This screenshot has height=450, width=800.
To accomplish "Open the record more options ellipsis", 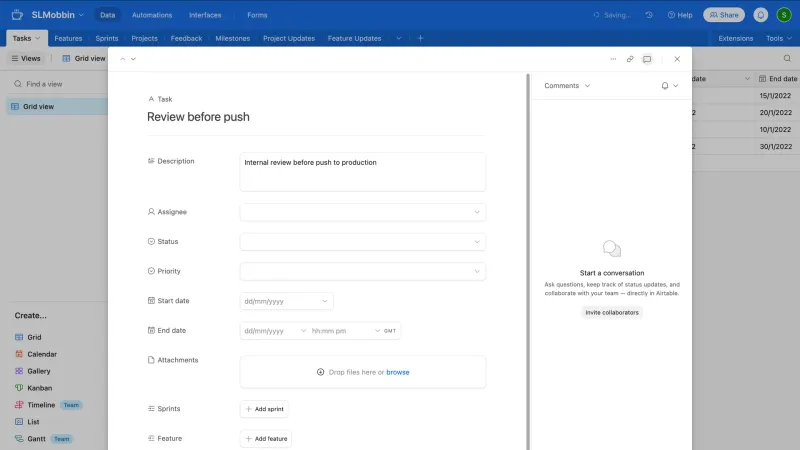I will point(613,59).
